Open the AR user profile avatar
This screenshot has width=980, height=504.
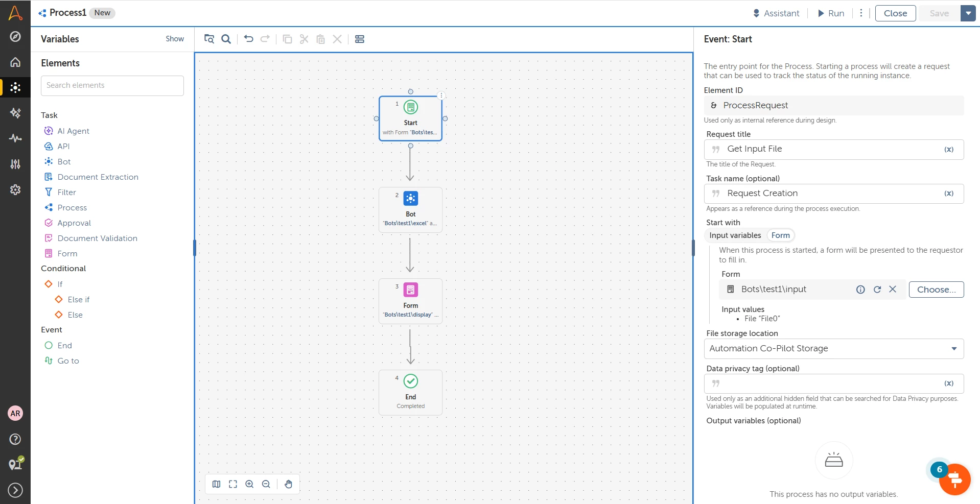(15, 414)
